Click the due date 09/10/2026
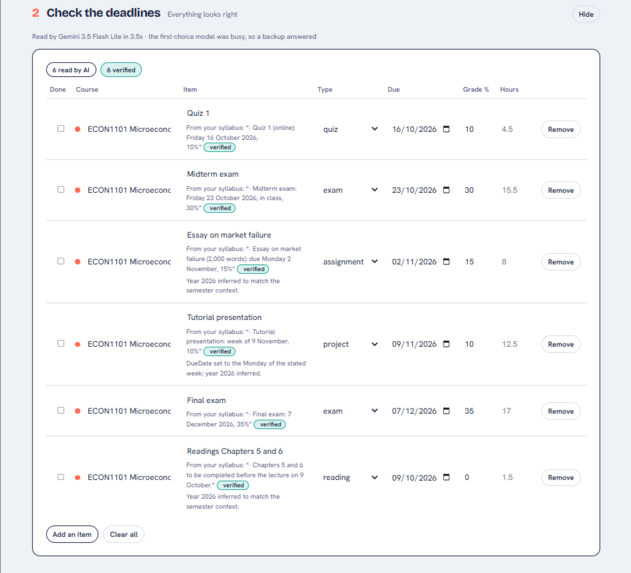 click(x=414, y=478)
